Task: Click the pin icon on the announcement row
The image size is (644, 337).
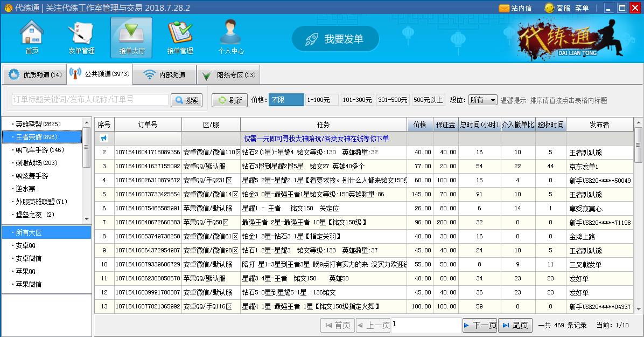Action: (x=104, y=138)
